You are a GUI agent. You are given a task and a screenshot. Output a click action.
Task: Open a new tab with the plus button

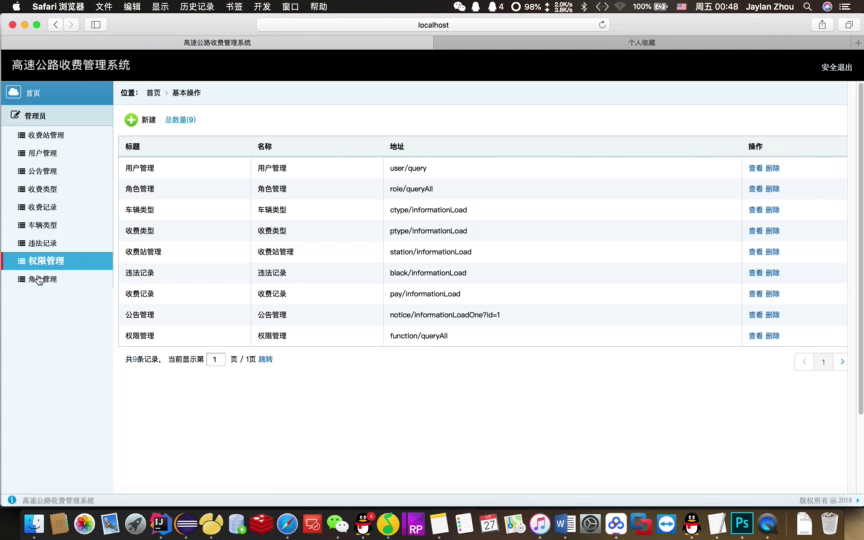(x=858, y=42)
